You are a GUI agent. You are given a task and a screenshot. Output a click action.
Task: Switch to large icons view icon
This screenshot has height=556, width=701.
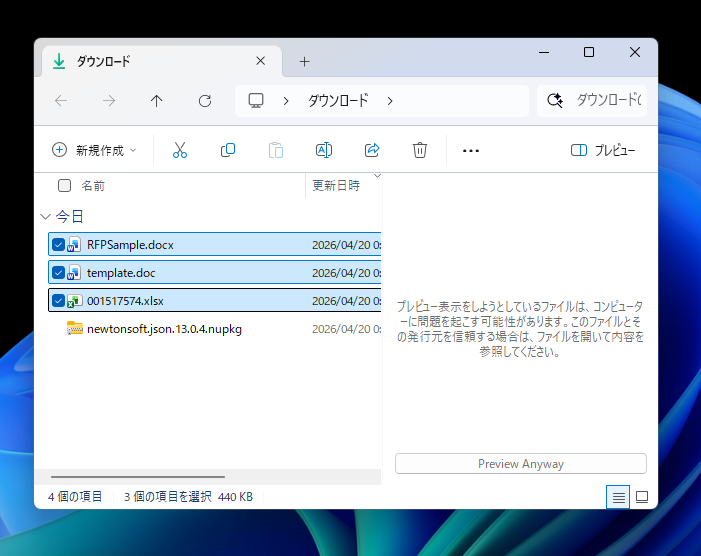point(642,497)
